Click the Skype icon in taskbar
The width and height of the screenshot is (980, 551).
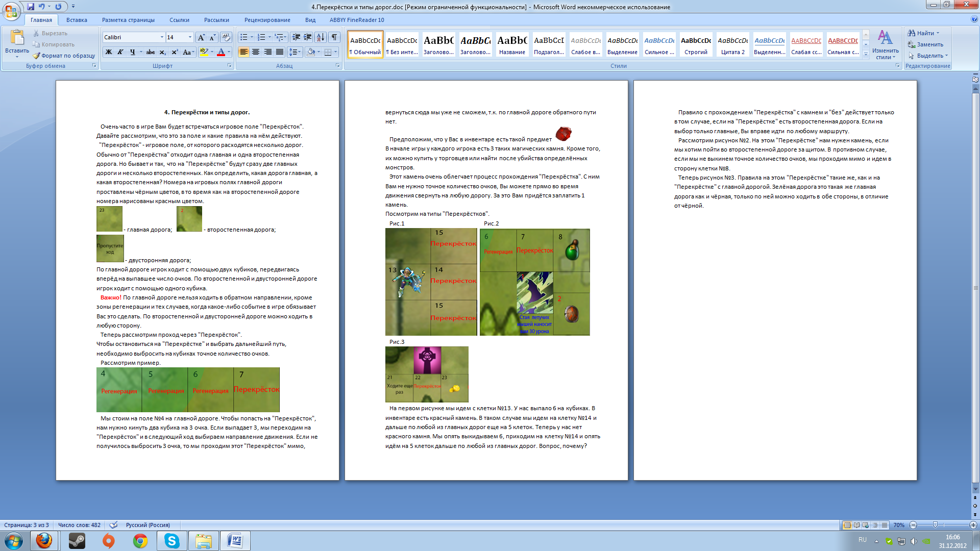click(172, 541)
